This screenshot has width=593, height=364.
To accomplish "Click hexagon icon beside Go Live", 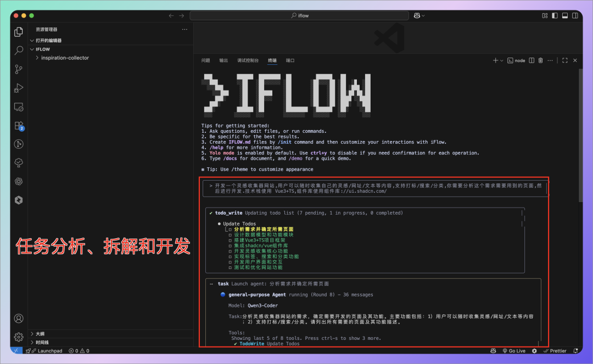I will click(x=534, y=351).
